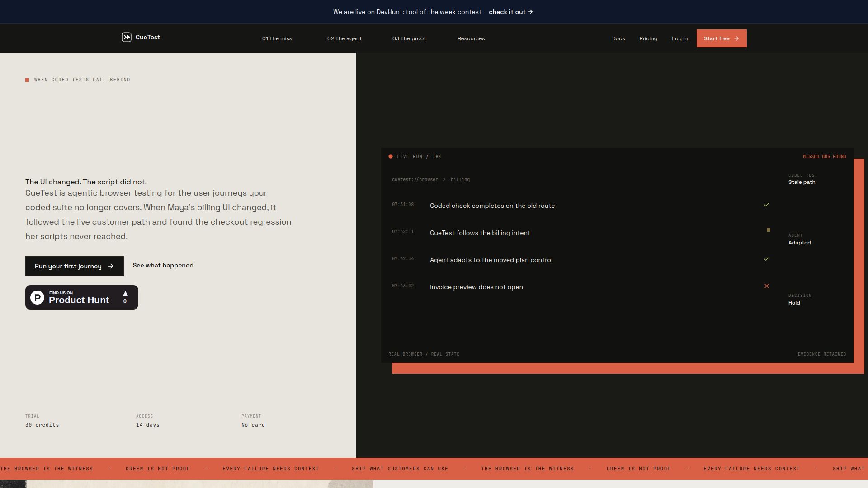Click the cuetest://browser breadcrumb
868x488 pixels.
click(415, 179)
